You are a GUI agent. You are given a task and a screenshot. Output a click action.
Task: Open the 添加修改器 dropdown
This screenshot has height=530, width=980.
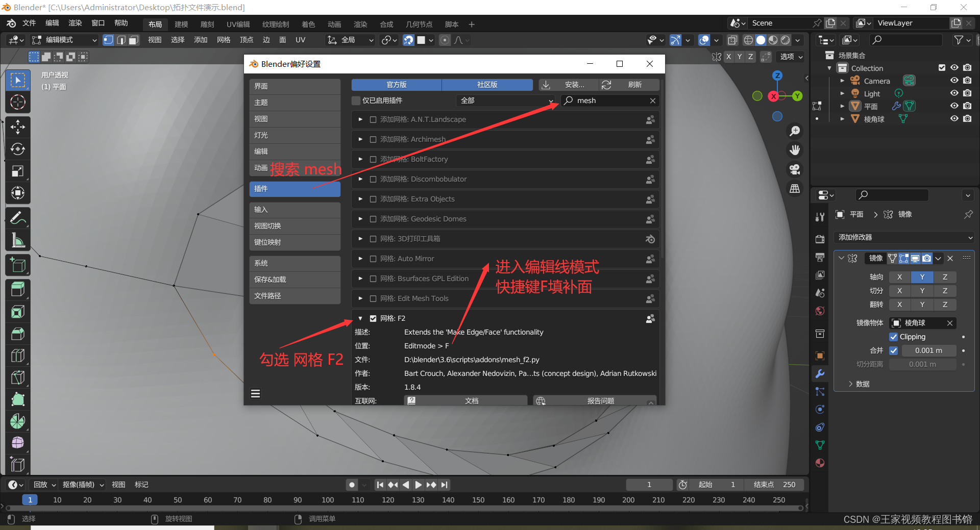click(904, 237)
